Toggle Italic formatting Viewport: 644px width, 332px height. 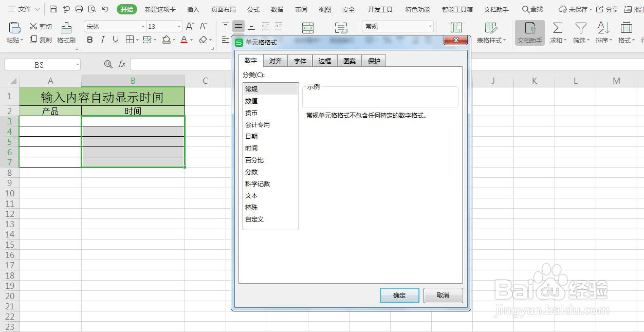pyautogui.click(x=103, y=40)
